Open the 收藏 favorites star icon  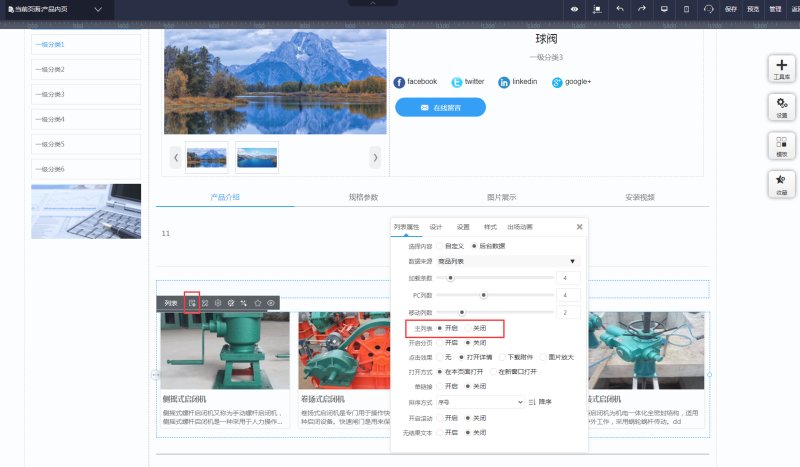[781, 183]
